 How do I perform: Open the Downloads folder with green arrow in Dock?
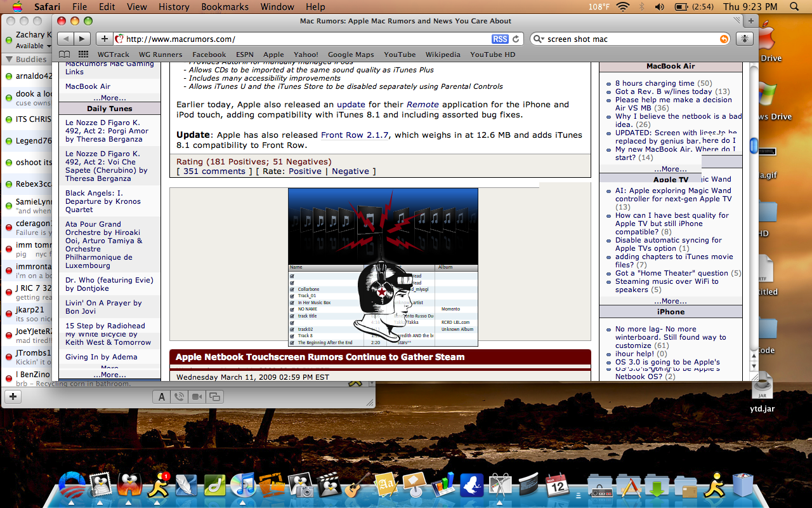click(x=657, y=486)
